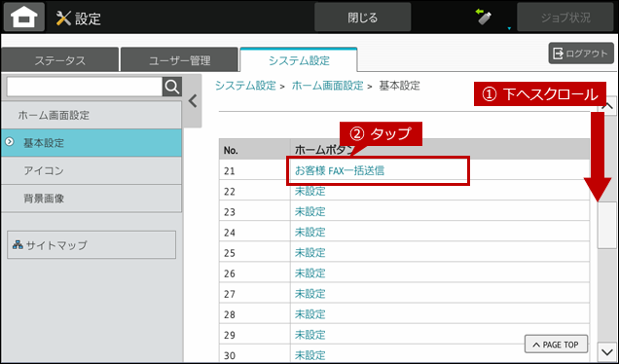Image resolution: width=619 pixels, height=364 pixels.
Task: Switch to the ステータス tab
Action: click(60, 60)
